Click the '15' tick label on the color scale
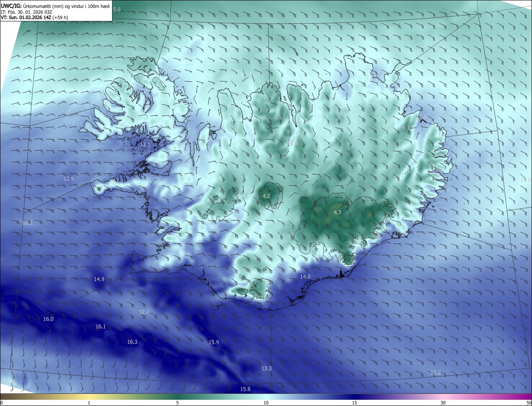The width and height of the screenshot is (532, 406). (355, 403)
